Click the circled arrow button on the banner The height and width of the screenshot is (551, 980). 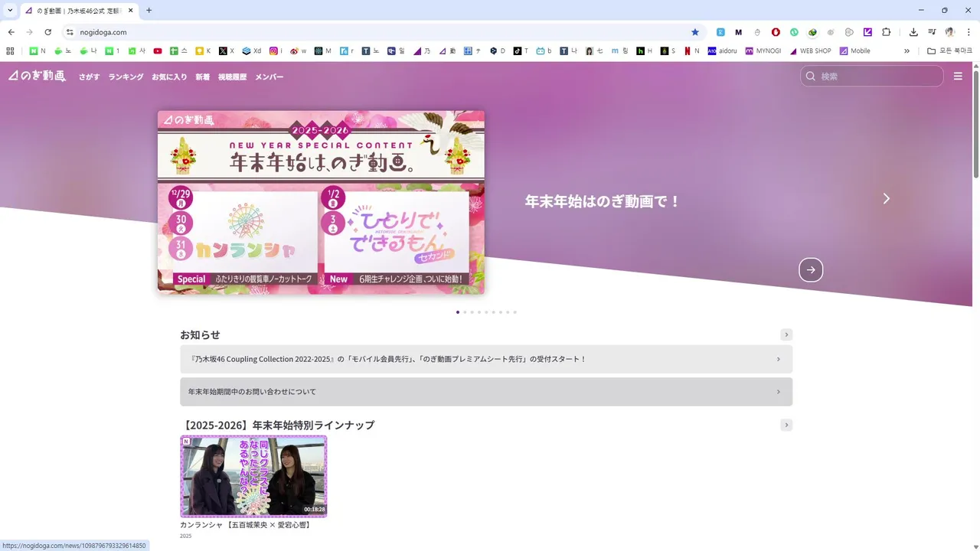(x=811, y=269)
